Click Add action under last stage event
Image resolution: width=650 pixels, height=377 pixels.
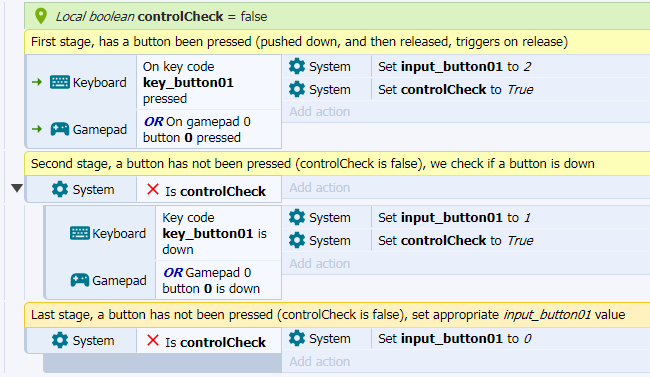click(x=320, y=361)
